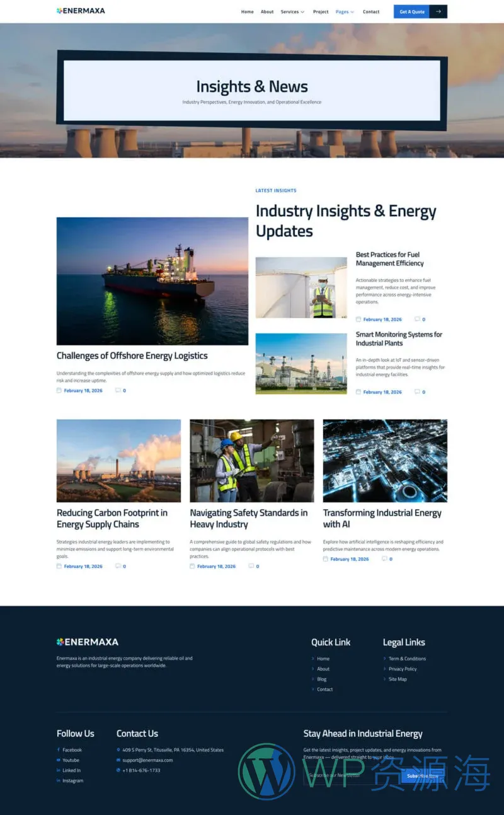Open Project in the top navigation
The height and width of the screenshot is (815, 504).
pos(321,11)
